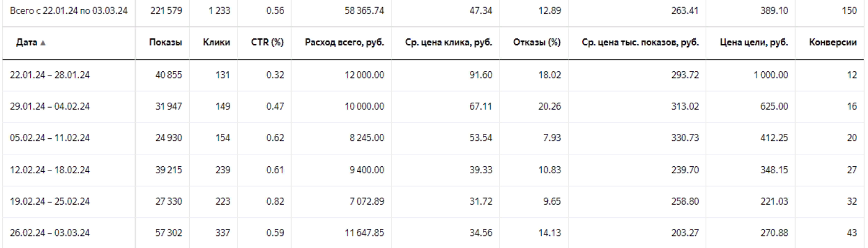
Task: Sort table by the Дата column header
Action: (26, 42)
